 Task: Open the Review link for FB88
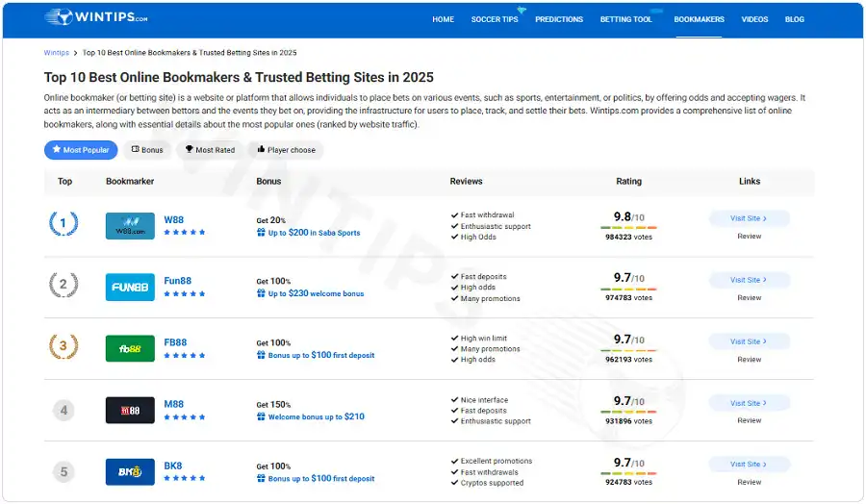click(x=749, y=360)
